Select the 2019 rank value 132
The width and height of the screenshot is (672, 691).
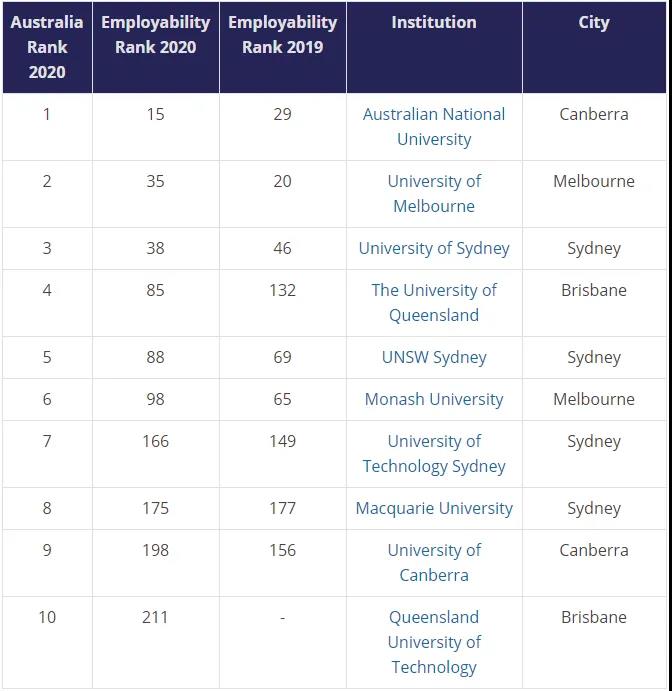pyautogui.click(x=282, y=290)
